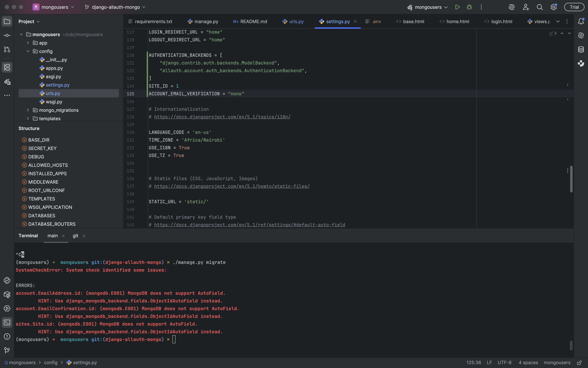
Task: Open the Python Packages tool icon
Action: [7, 295]
